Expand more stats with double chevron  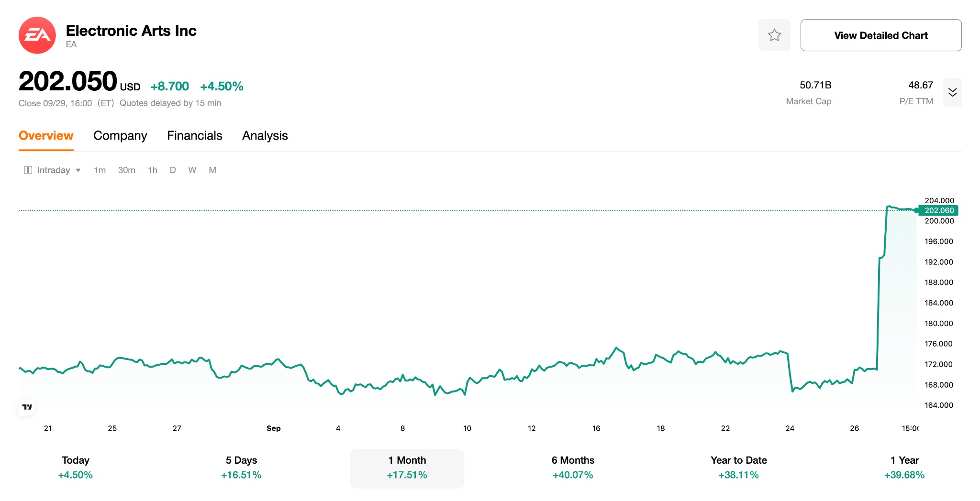click(x=952, y=92)
